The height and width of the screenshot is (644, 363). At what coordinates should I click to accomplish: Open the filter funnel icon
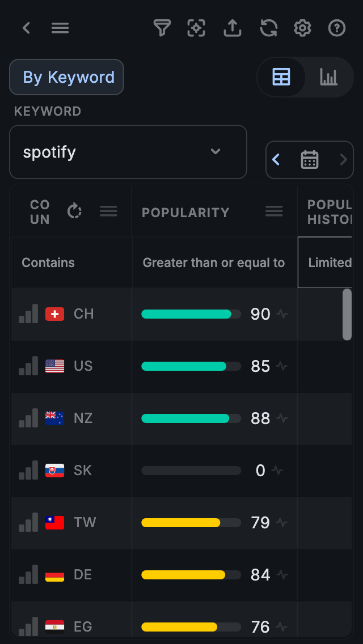(162, 28)
